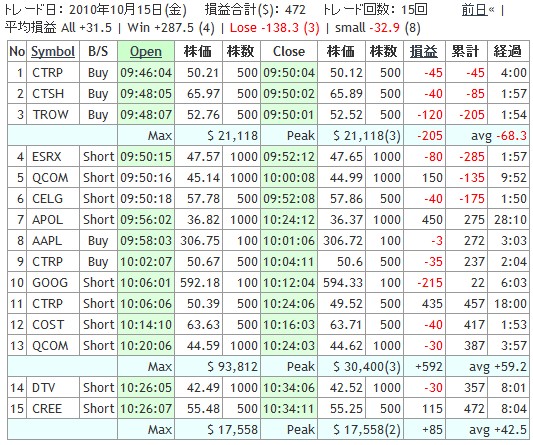The image size is (533, 445).
Task: Sort table by Open time header
Action: pyautogui.click(x=146, y=52)
